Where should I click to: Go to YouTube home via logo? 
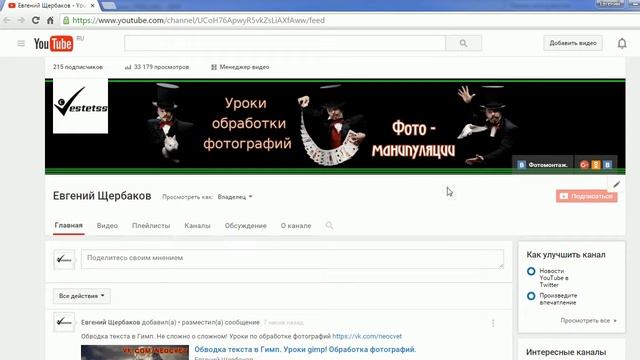(x=53, y=44)
